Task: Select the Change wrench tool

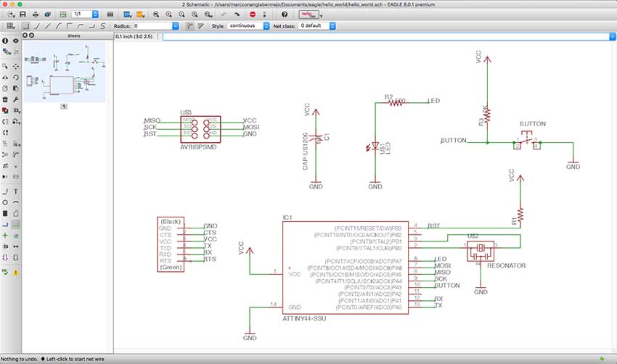Action: click(x=16, y=99)
